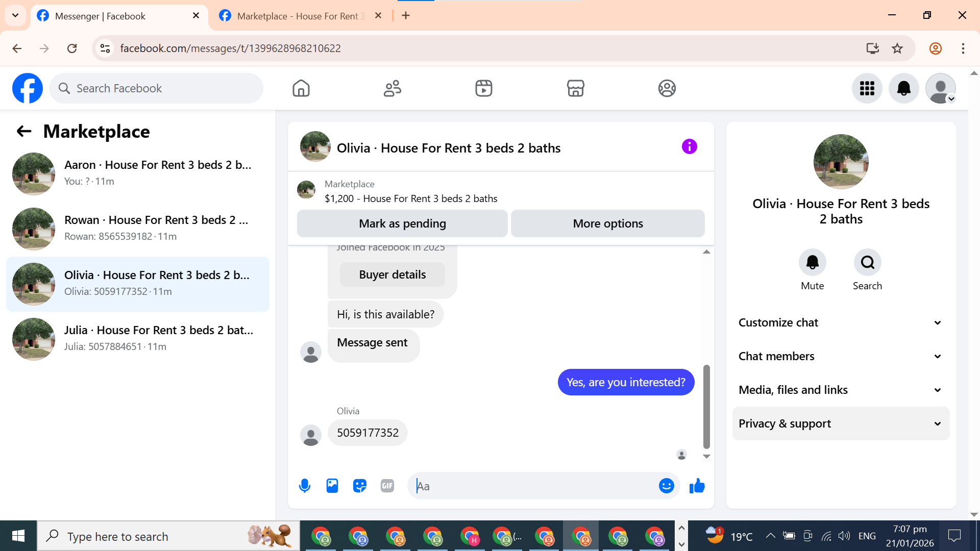Image resolution: width=980 pixels, height=551 pixels.
Task: Click the voice clip microphone icon
Action: [305, 486]
